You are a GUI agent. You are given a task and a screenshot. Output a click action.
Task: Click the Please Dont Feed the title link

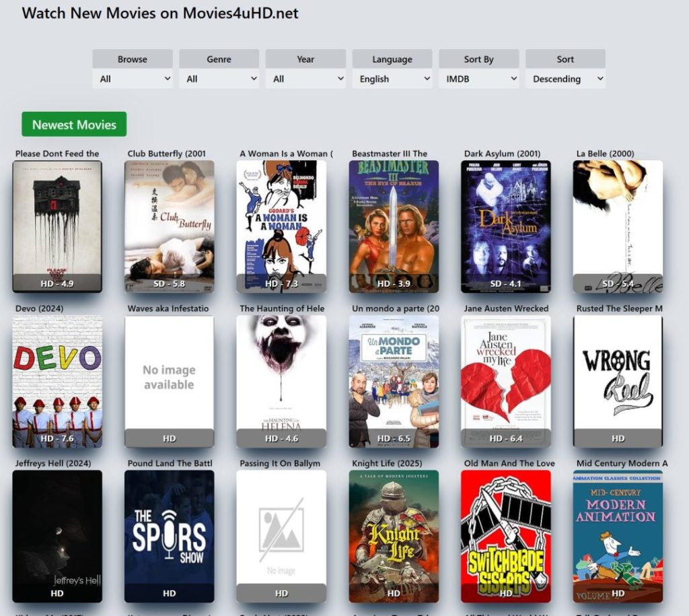coord(57,153)
